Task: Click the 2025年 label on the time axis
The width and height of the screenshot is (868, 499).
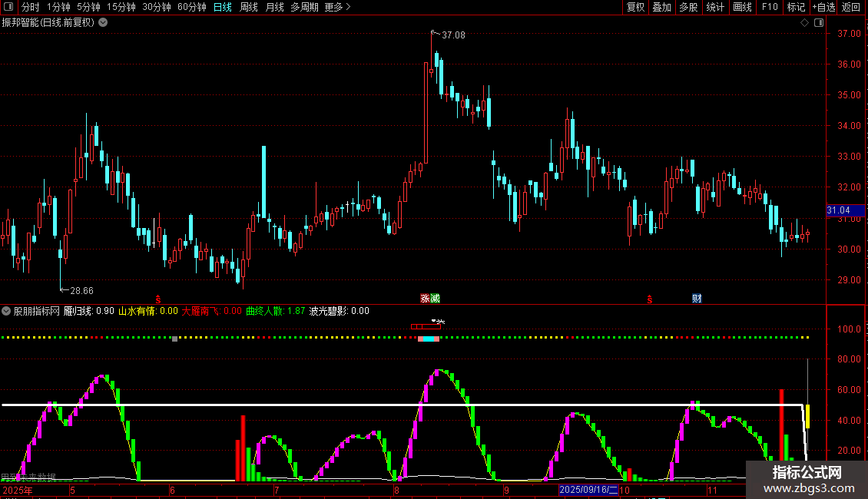Action: click(x=18, y=490)
